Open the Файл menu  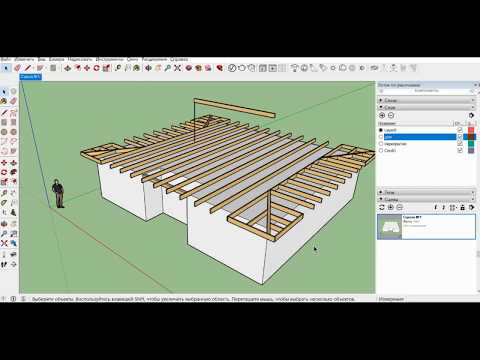point(6,59)
